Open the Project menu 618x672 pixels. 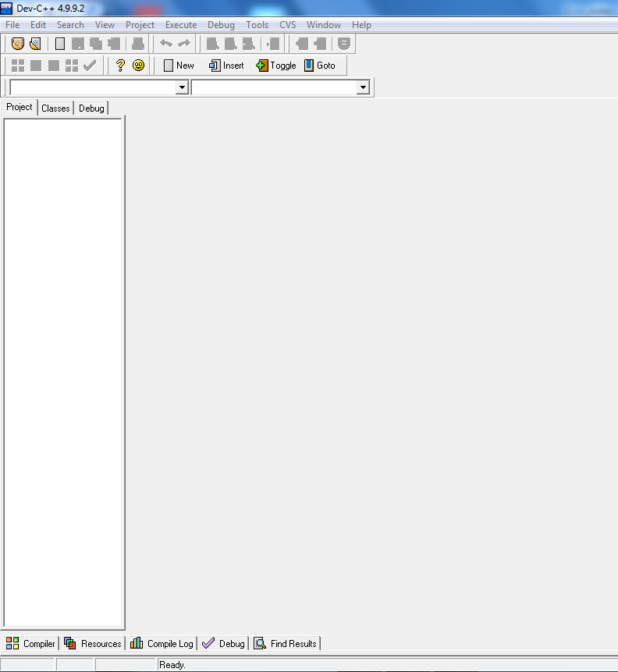[140, 25]
